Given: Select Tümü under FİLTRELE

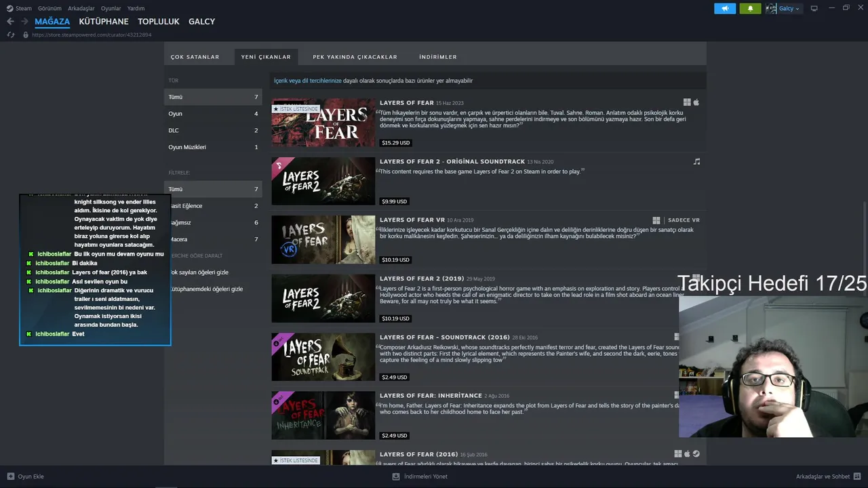Looking at the screenshot, I should click(213, 189).
